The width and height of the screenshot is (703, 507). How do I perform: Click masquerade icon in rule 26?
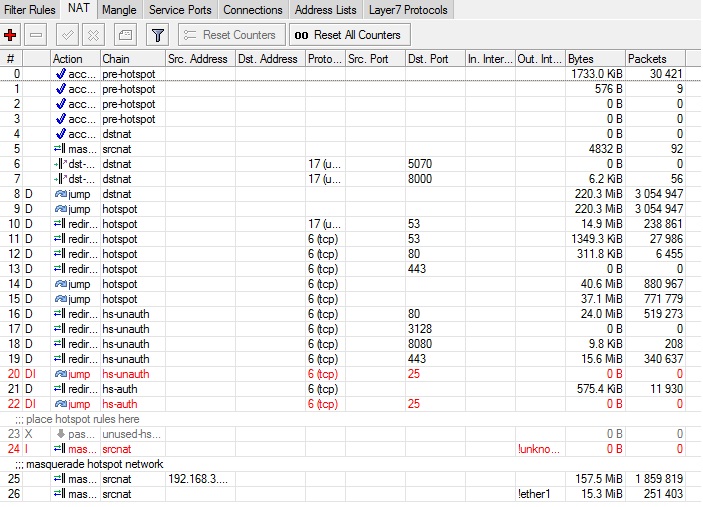pyautogui.click(x=60, y=494)
